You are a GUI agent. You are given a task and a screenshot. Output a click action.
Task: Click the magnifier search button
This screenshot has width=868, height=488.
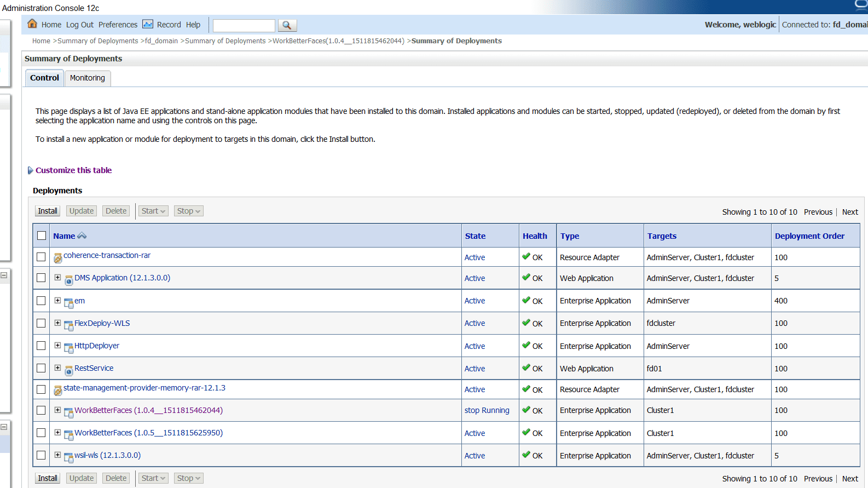pyautogui.click(x=287, y=25)
